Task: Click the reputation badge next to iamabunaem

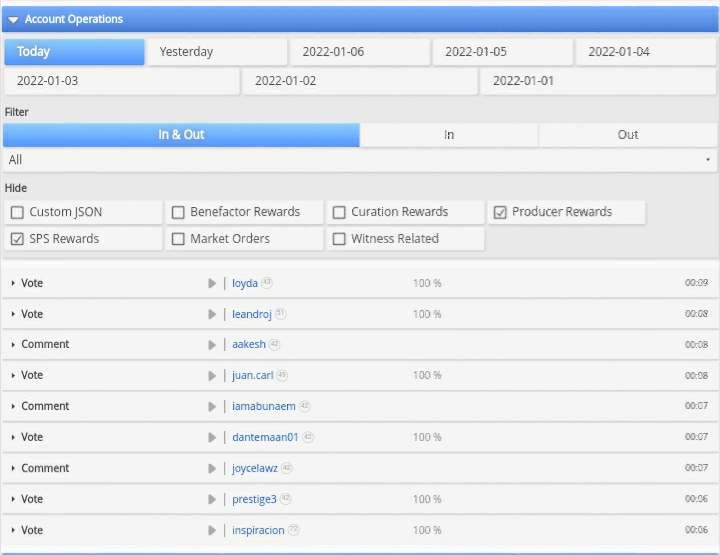Action: click(304, 405)
